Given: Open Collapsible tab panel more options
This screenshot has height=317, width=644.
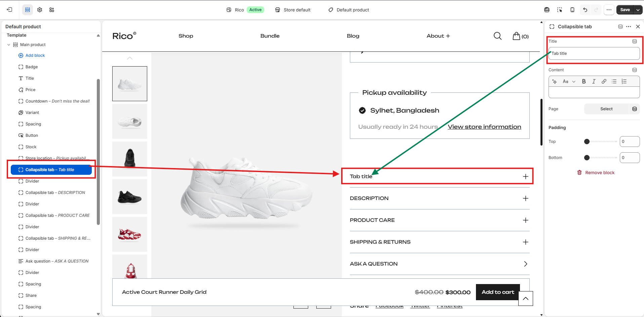Looking at the screenshot, I should (629, 27).
